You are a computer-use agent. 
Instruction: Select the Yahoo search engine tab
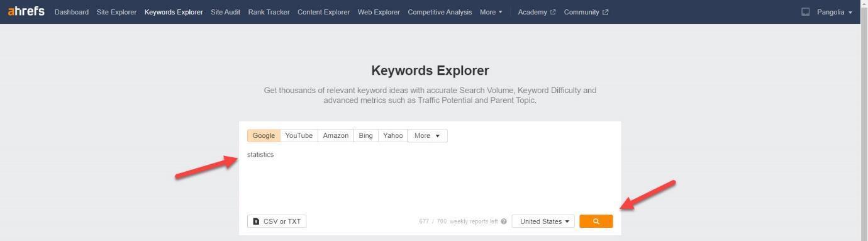pos(393,135)
